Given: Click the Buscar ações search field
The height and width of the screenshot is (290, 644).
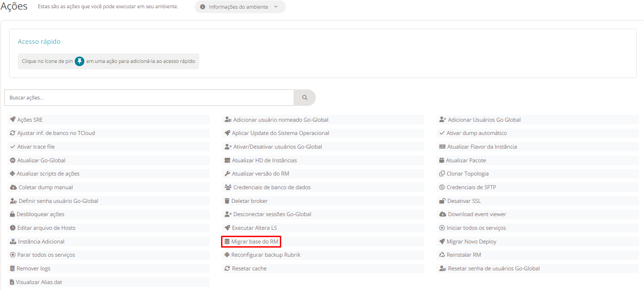Looking at the screenshot, I should pyautogui.click(x=149, y=98).
